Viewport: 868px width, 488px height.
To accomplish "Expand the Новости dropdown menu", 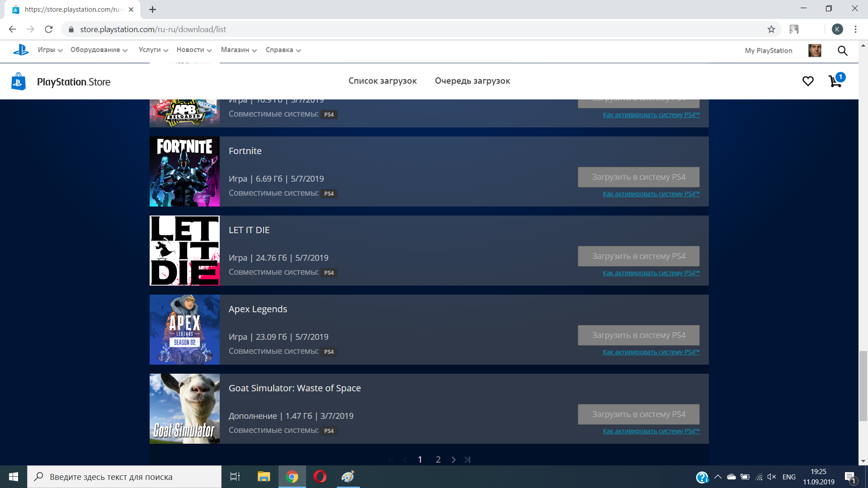I will point(194,50).
